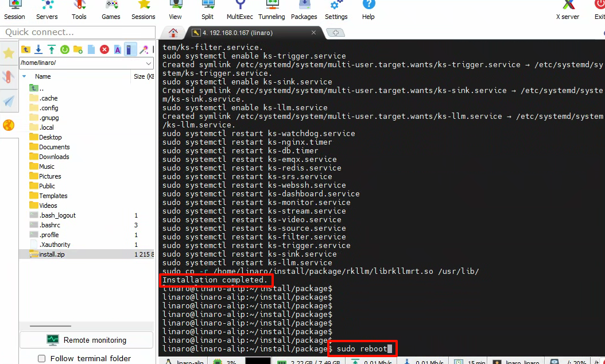Launch MultiExec mode
The image size is (605, 364).
(x=239, y=10)
